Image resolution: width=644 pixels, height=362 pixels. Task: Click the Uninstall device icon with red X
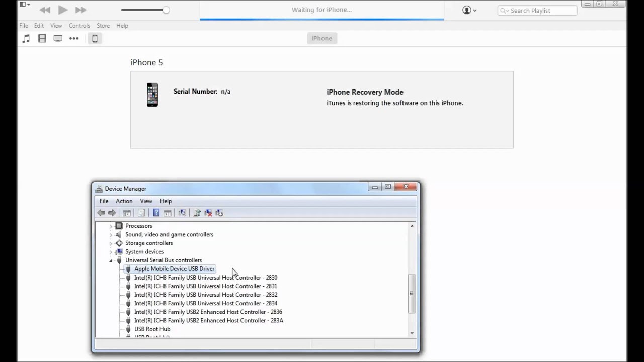pyautogui.click(x=208, y=213)
